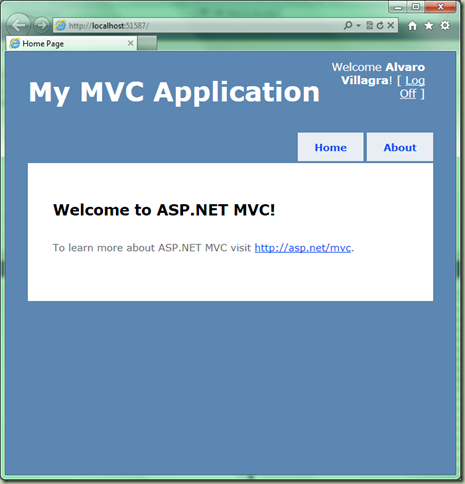Toggle the compatibility view icon

pos(369,25)
